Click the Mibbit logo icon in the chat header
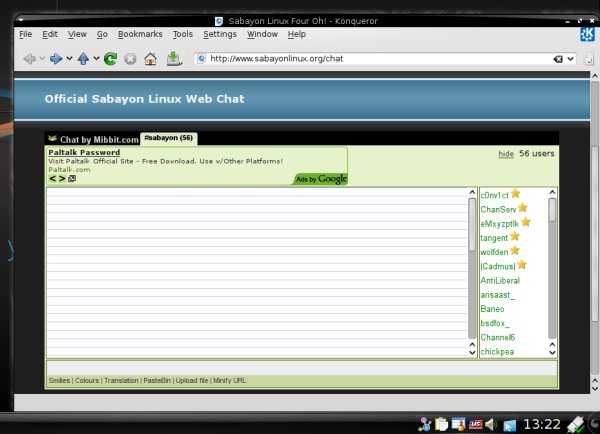 coord(52,138)
